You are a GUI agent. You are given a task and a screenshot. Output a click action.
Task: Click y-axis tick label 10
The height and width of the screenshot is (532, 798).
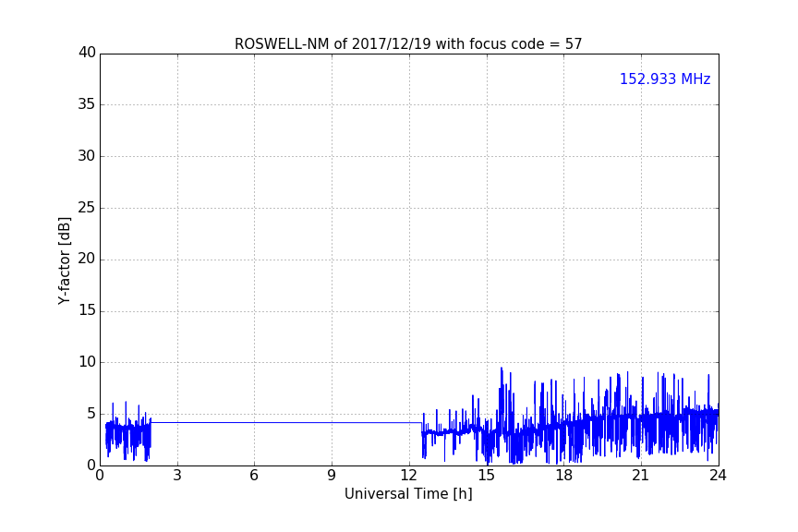click(87, 362)
